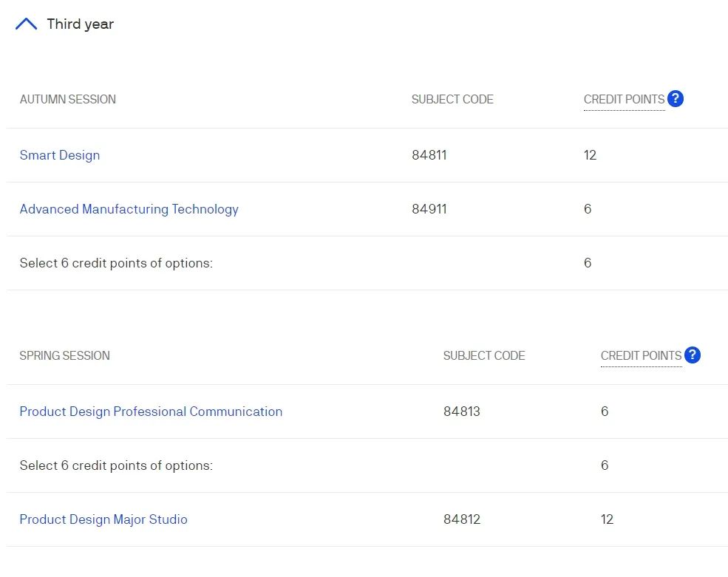Click Autumn session CREDIT POINTS label
The image size is (728, 577).
coord(624,99)
